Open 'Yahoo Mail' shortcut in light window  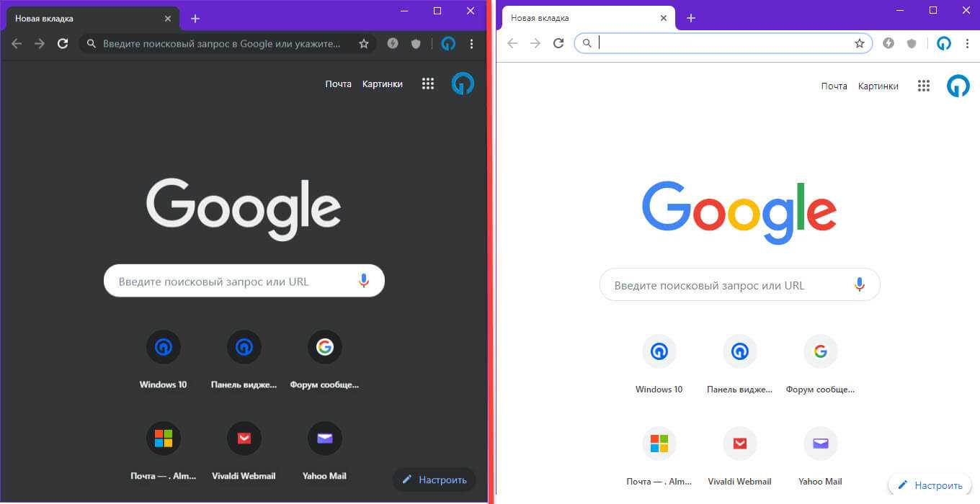[821, 455]
